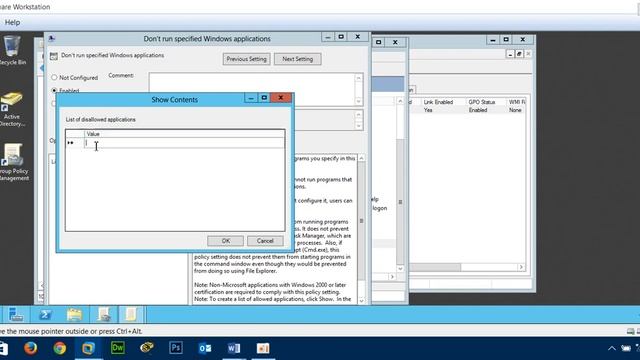Click the new row indicator cell
This screenshot has height=360, width=640.
(75, 143)
